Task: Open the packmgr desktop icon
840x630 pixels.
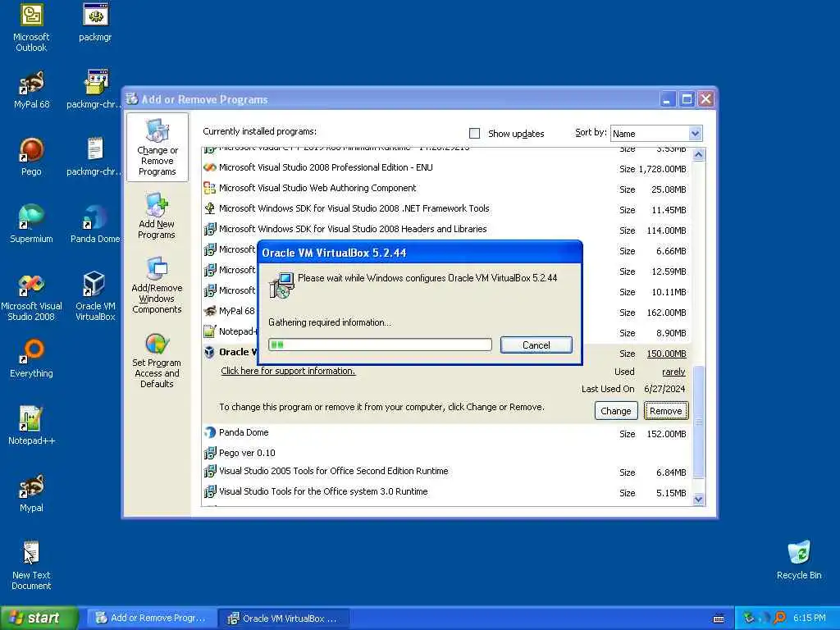Action: tap(95, 22)
